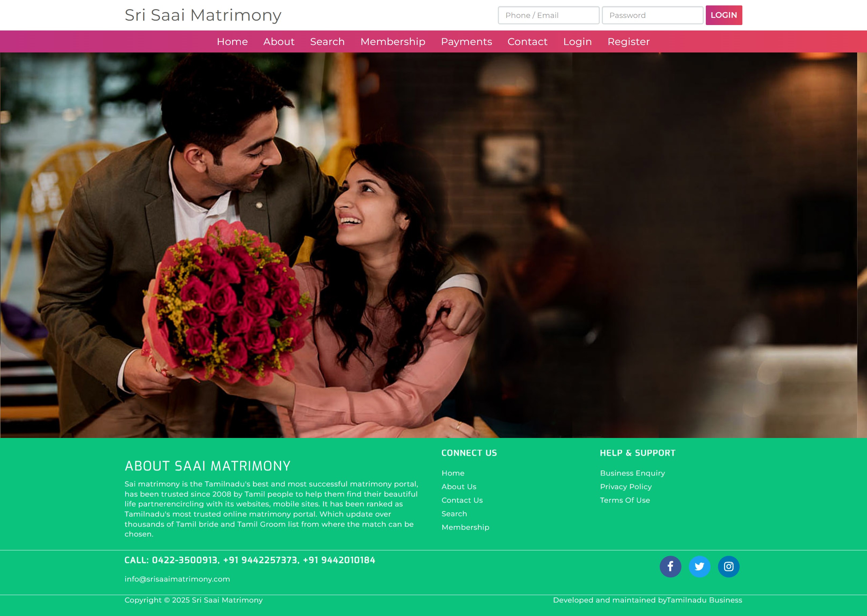Focus the Phone / Email field
This screenshot has height=616, width=867.
pos(548,15)
